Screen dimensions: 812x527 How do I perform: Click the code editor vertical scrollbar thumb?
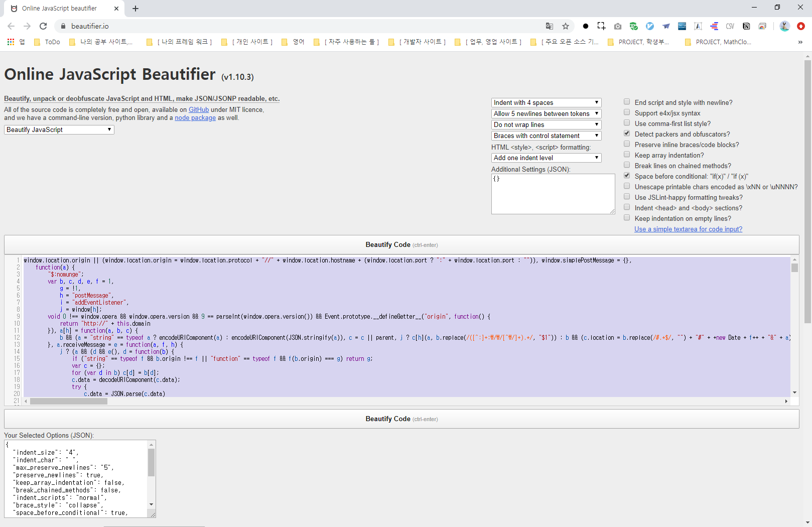(794, 267)
